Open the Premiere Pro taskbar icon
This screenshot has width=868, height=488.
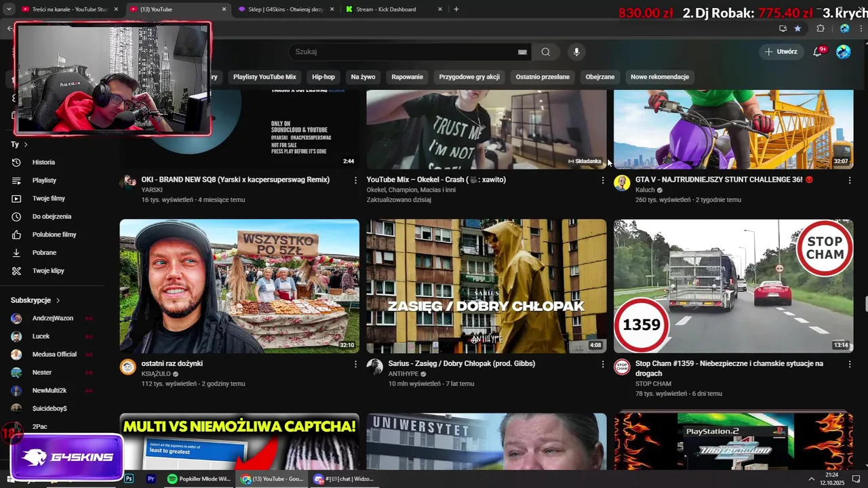(151, 479)
